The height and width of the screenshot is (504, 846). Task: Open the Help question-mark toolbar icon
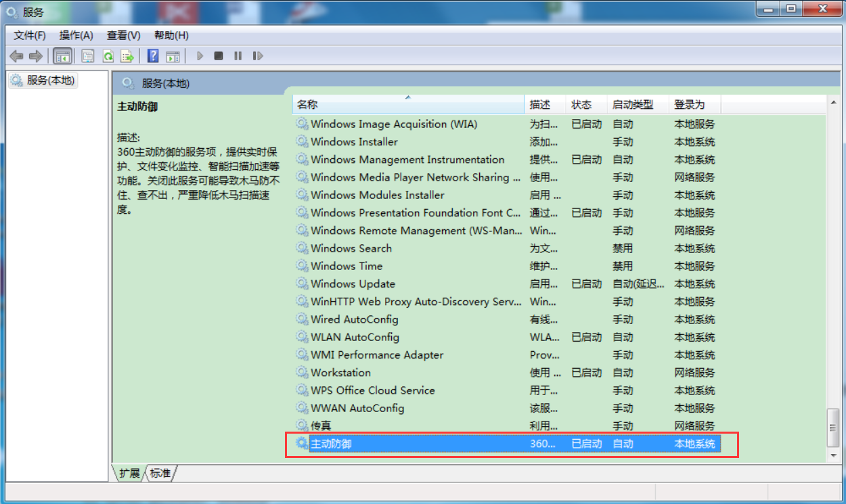tap(153, 56)
